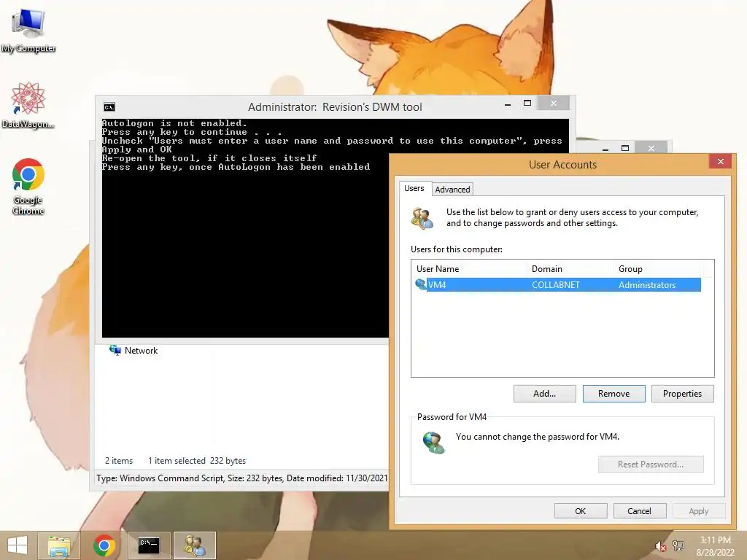Launch Chrome from the taskbar
747x560 pixels.
coord(104,545)
